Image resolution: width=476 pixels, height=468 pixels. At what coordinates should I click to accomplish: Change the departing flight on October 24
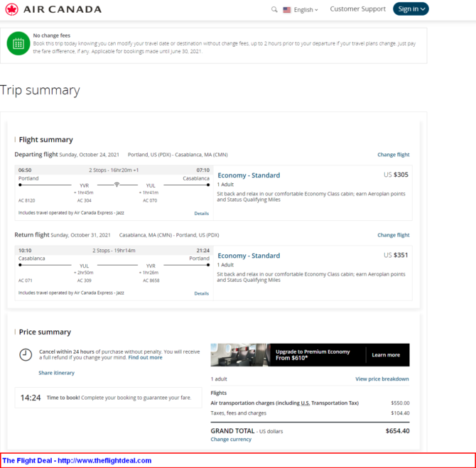coord(393,155)
